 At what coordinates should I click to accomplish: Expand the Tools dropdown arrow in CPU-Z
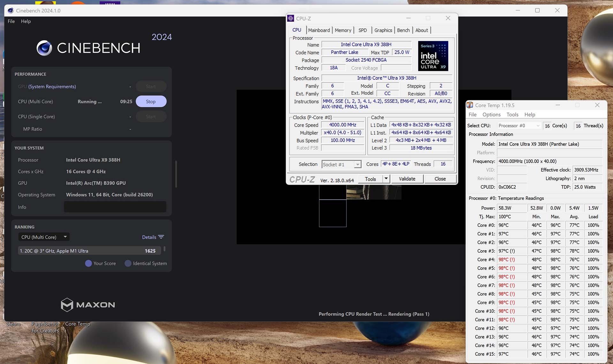tap(386, 179)
